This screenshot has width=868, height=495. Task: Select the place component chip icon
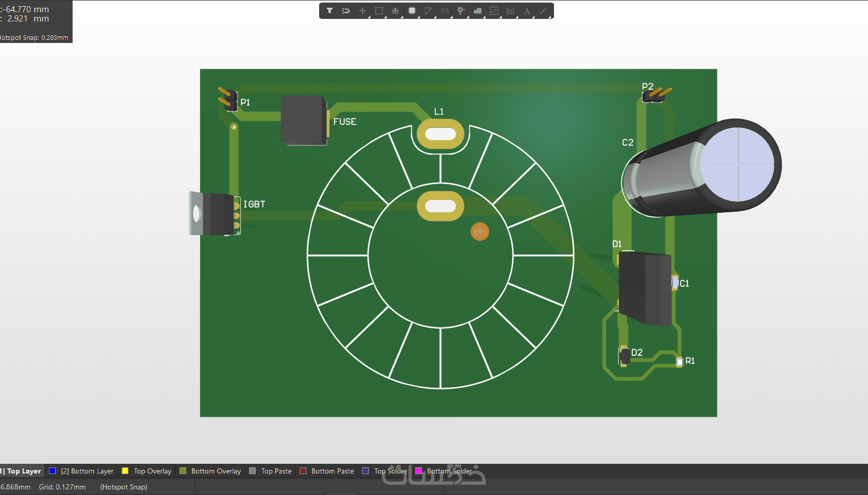412,11
